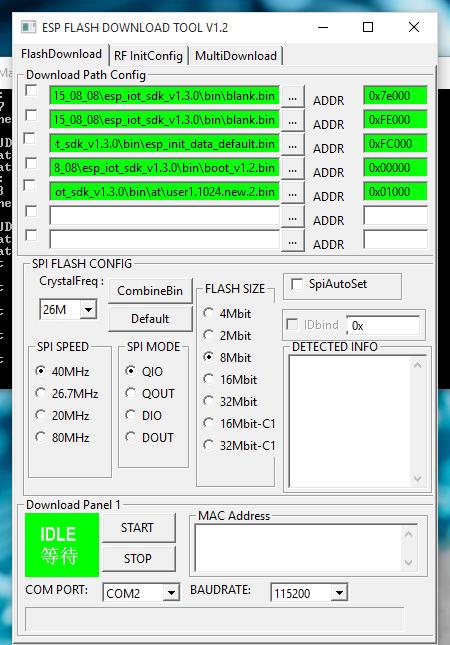Viewport: 450px width, 645px height.
Task: Select 80MHz SPI speed
Action: pos(40,437)
